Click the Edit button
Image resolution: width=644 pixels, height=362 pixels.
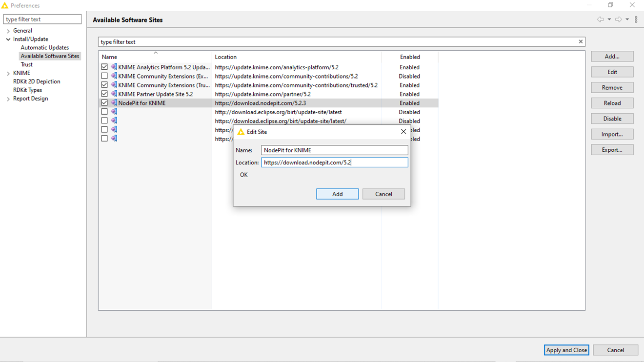pos(612,72)
